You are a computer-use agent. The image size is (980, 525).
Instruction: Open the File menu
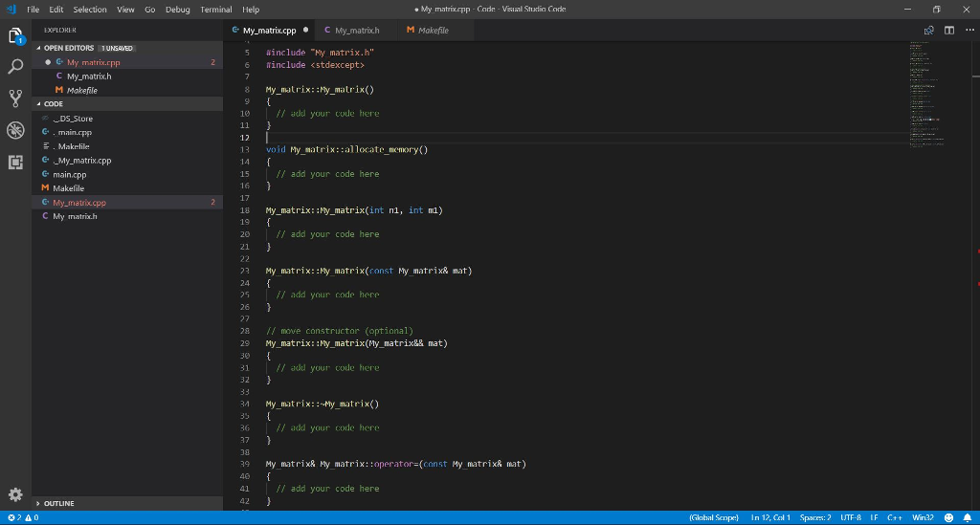click(x=33, y=10)
